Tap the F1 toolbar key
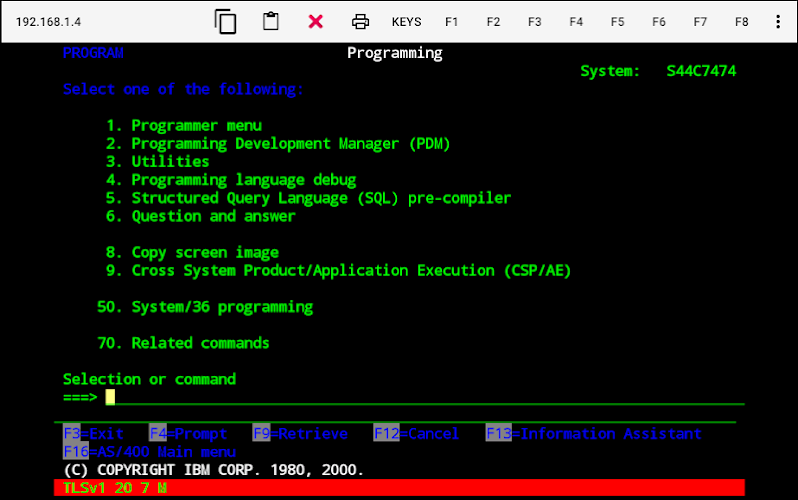 coord(451,22)
